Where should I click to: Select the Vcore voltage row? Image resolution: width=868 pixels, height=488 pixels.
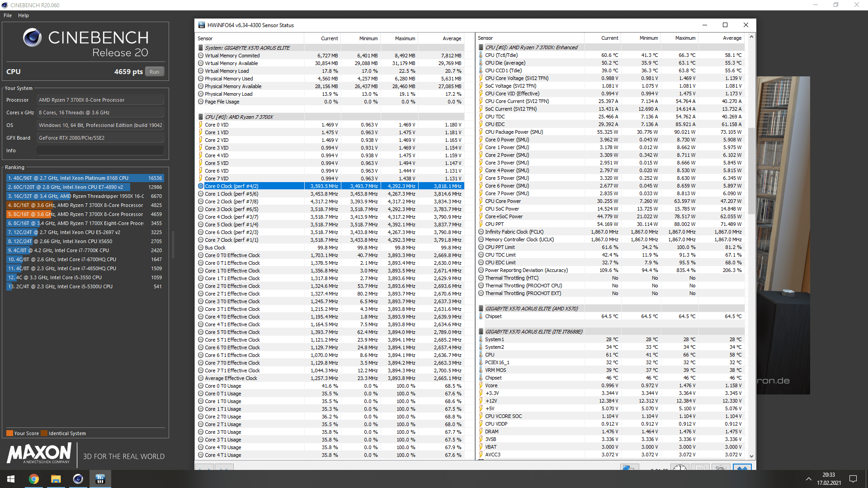pos(610,385)
